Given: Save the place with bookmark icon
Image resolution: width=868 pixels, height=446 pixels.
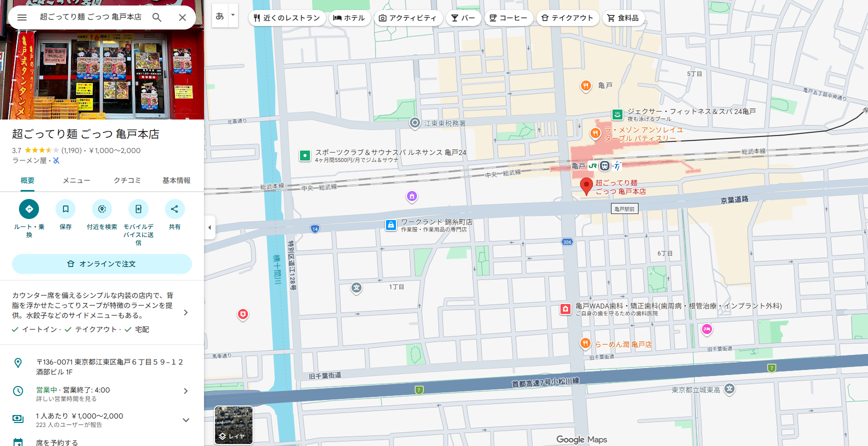Looking at the screenshot, I should (x=65, y=209).
